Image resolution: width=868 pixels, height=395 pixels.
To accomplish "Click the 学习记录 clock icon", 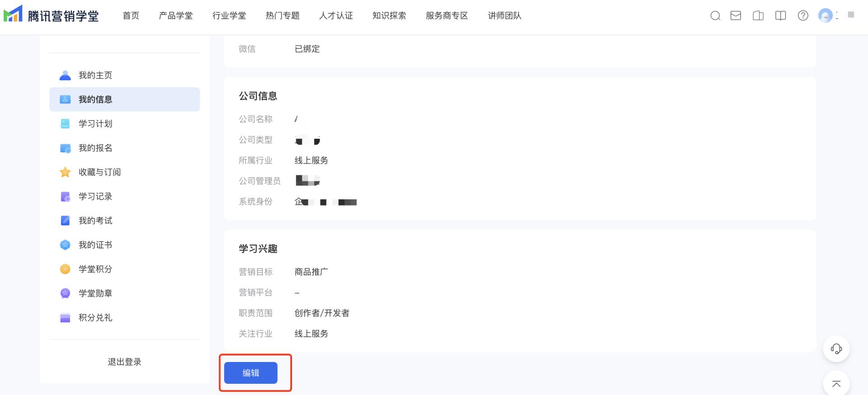I will tap(65, 197).
